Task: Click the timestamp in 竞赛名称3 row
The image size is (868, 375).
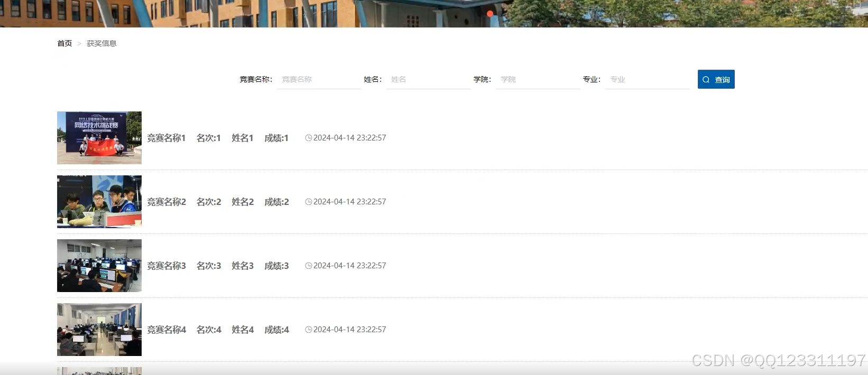Action: point(350,266)
